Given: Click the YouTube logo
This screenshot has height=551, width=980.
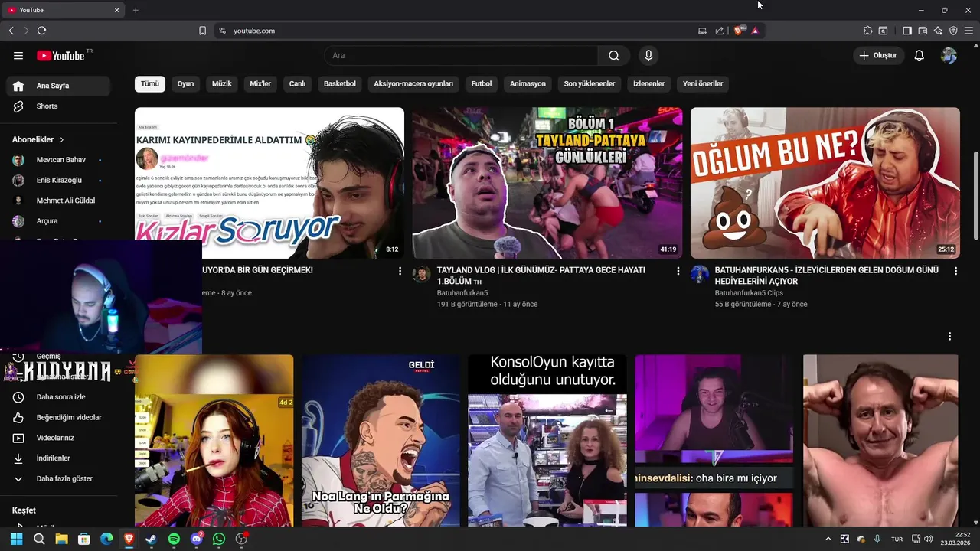Looking at the screenshot, I should click(60, 56).
